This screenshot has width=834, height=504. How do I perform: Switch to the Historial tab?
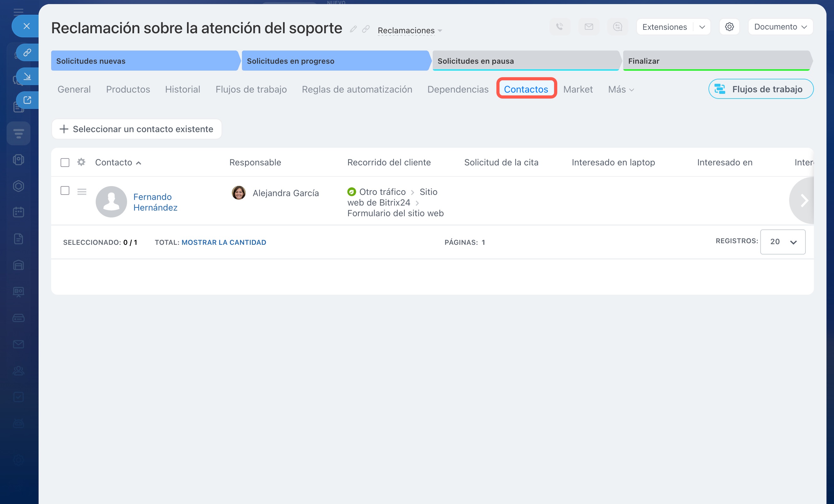coord(182,89)
